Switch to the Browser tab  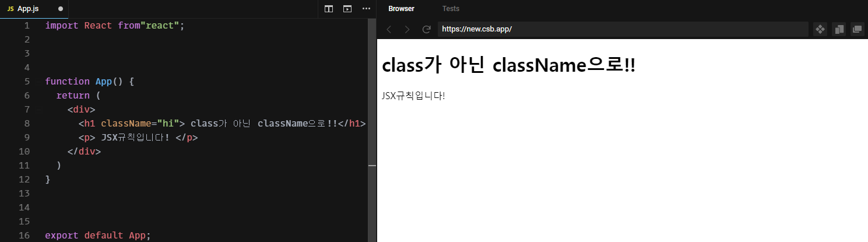point(401,9)
